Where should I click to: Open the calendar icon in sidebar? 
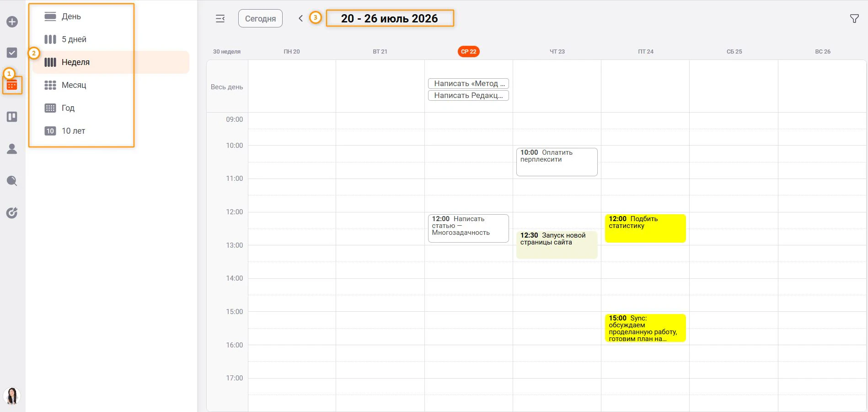[x=12, y=85]
